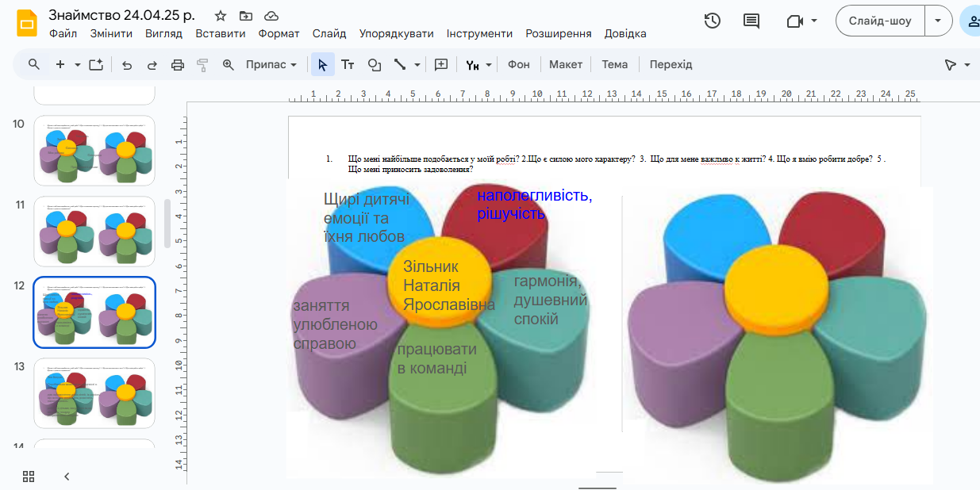Open version history clock icon
The image size is (980, 490).
click(712, 21)
